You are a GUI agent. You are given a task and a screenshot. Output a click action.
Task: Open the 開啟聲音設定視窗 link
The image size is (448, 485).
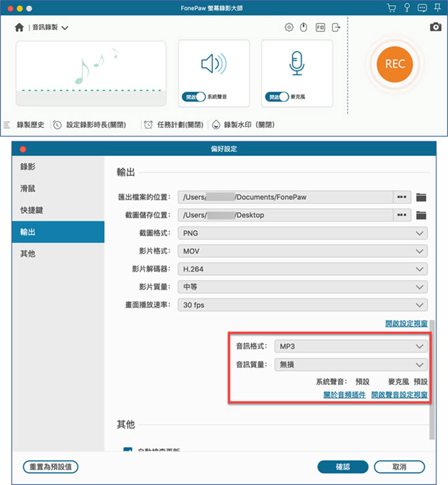point(400,395)
